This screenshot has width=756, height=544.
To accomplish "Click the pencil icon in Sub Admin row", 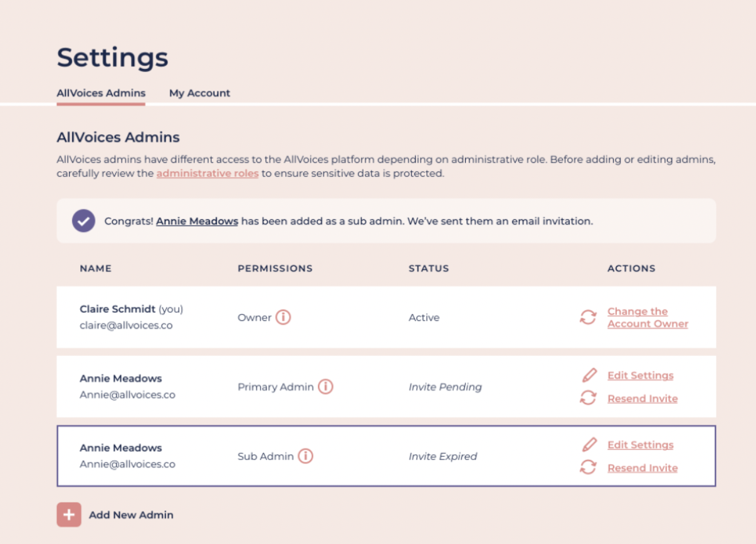I will (589, 445).
